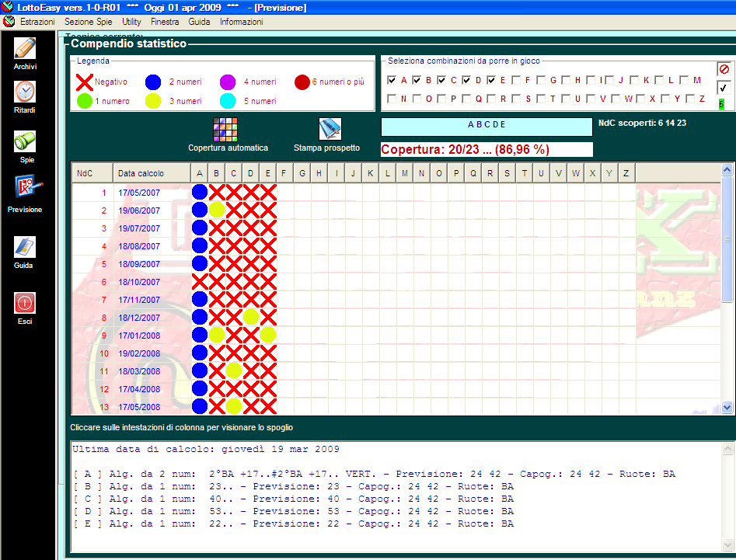Click column header E to view spoglio
Viewport: 736px width, 560px height.
click(267, 173)
